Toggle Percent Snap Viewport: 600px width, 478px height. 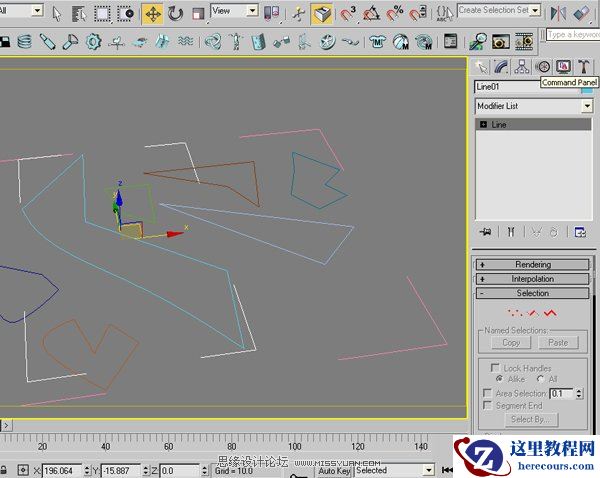pos(395,14)
